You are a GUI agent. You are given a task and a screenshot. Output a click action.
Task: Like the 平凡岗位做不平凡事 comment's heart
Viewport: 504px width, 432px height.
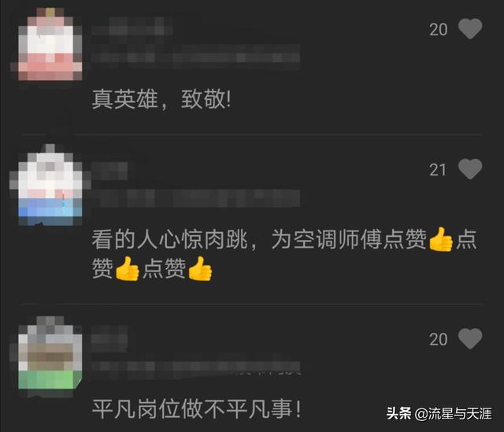coord(470,338)
